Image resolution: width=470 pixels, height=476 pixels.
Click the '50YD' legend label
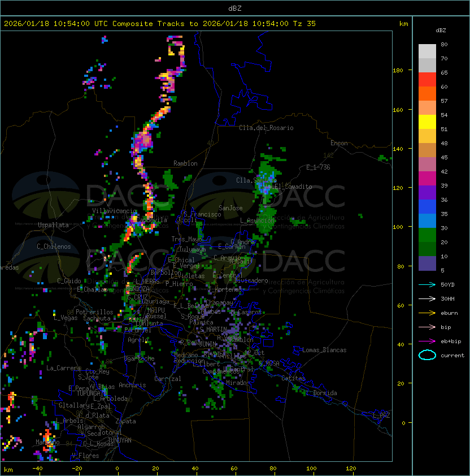tap(447, 284)
